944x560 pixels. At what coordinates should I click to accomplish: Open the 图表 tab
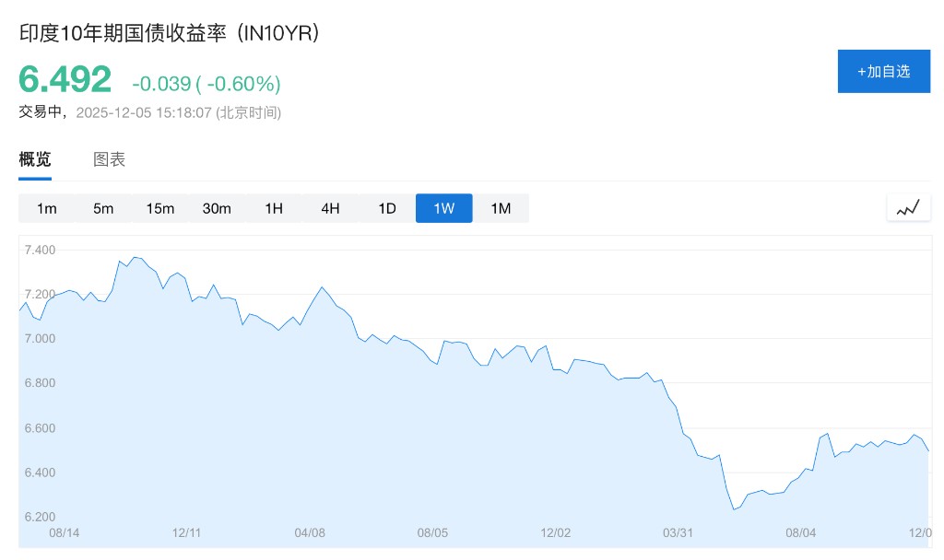[109, 159]
